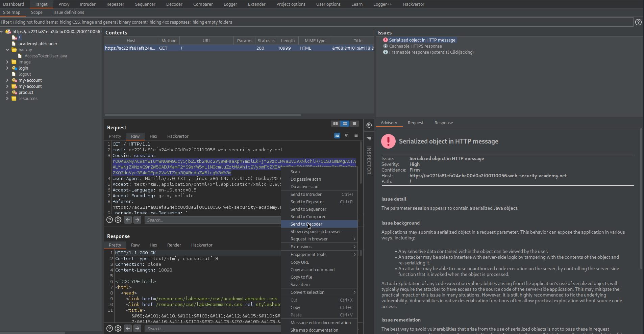Click the Contents horizontal scrollbar

click(203, 115)
